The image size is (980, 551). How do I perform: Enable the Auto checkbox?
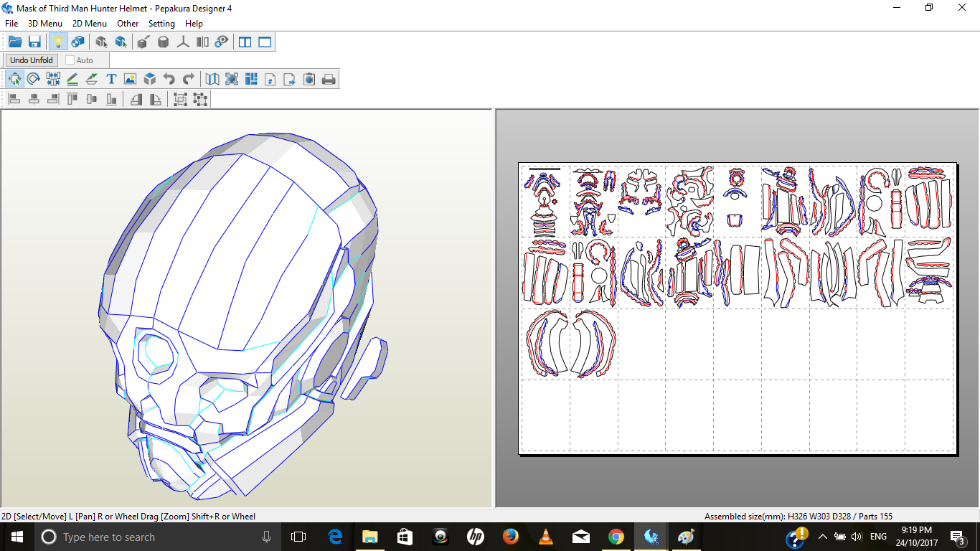(x=70, y=60)
